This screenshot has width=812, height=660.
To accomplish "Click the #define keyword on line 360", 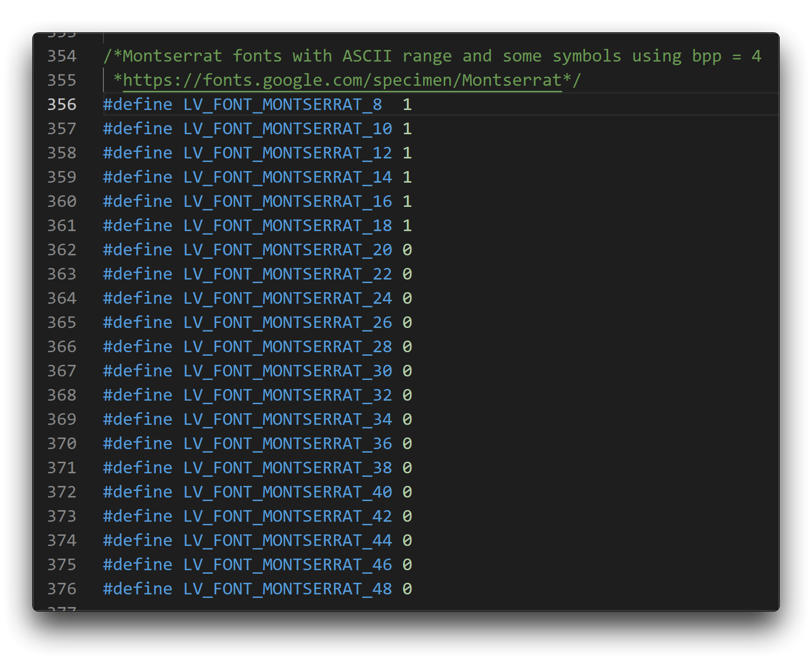I will [x=138, y=201].
